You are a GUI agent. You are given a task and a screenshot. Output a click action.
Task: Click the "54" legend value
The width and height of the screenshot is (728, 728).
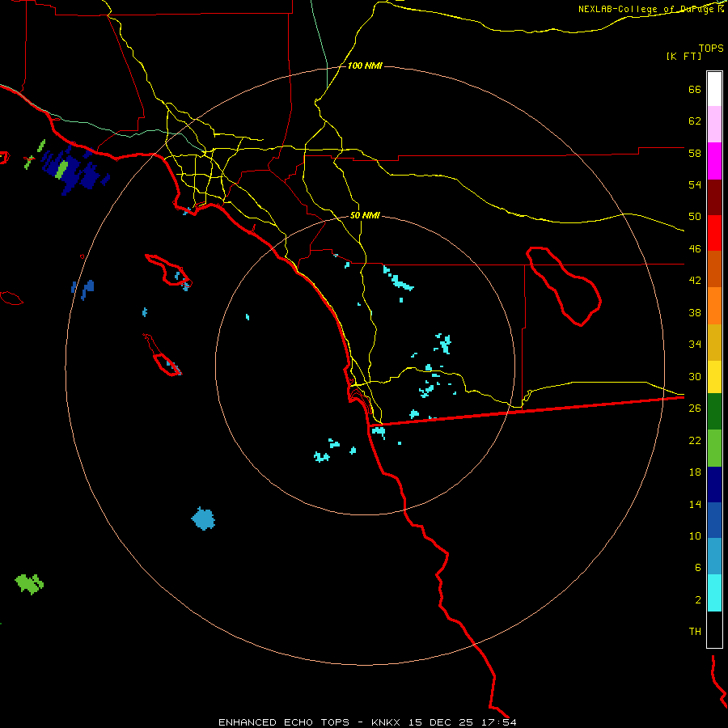695,184
